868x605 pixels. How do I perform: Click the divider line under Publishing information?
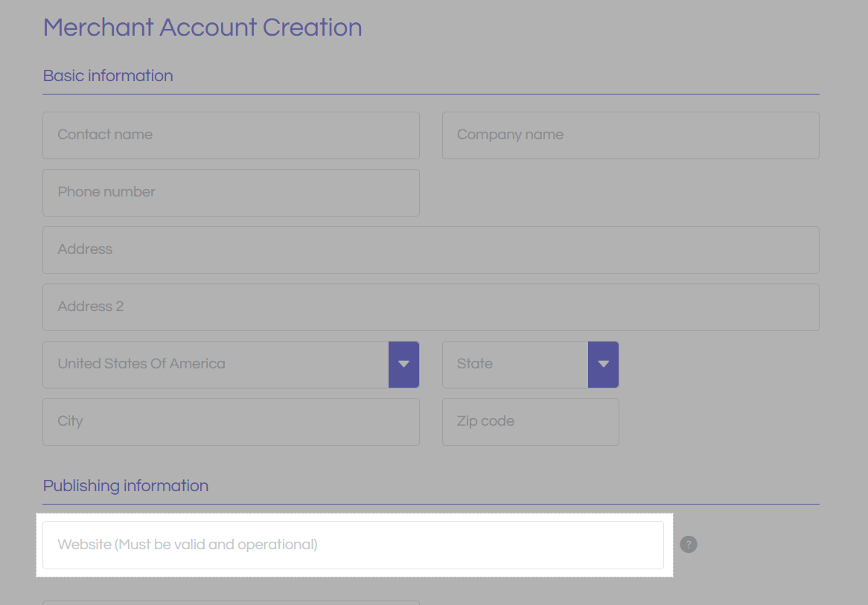coord(430,505)
